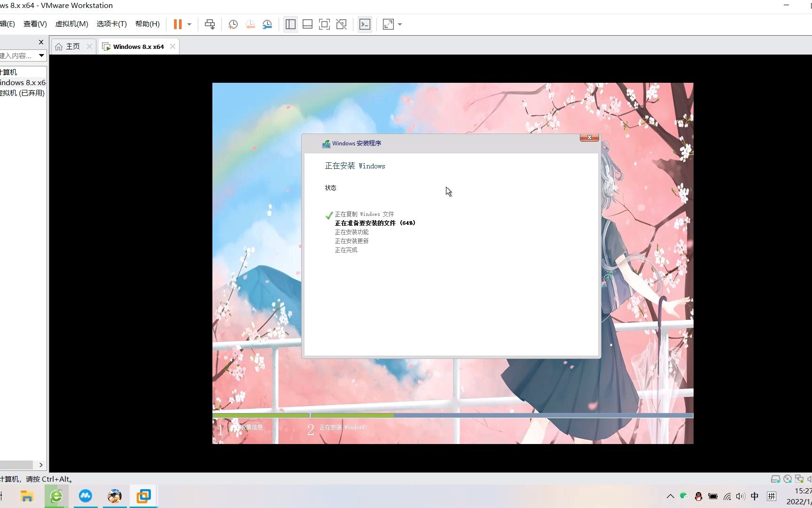Image resolution: width=812 pixels, height=508 pixels.
Task: Click the stretch guest display icon
Action: [388, 24]
